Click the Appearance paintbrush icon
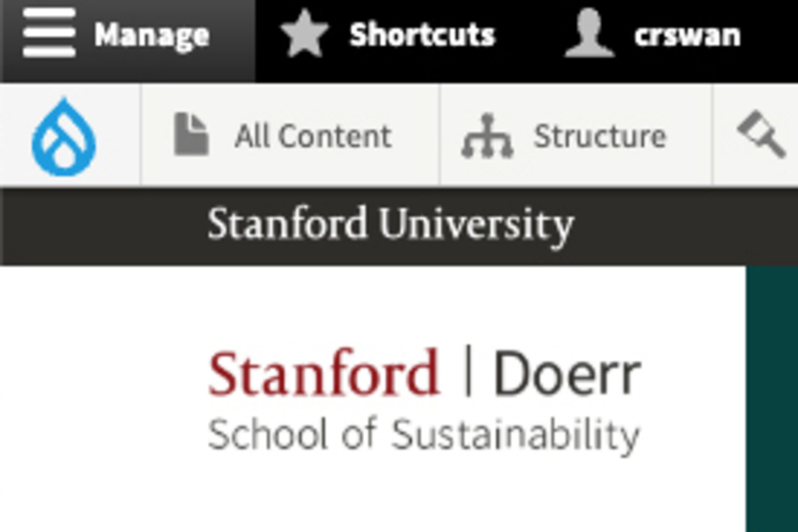798x532 pixels. point(761,134)
